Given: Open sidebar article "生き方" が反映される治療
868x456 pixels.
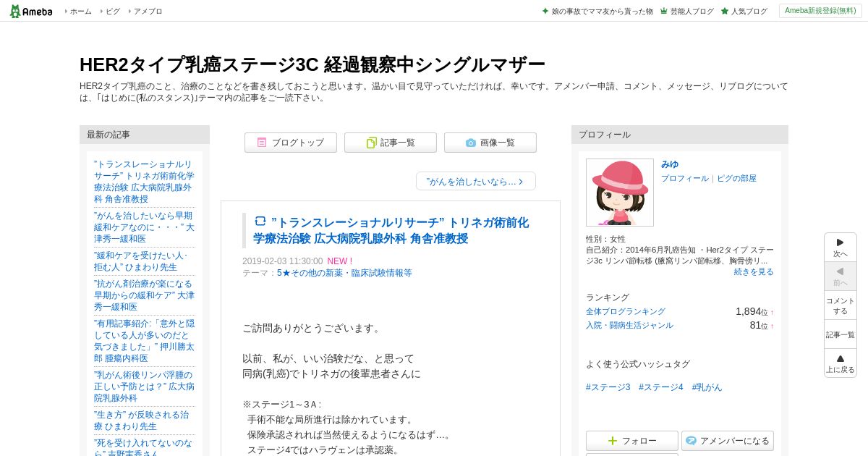Looking at the screenshot, I should [x=142, y=421].
